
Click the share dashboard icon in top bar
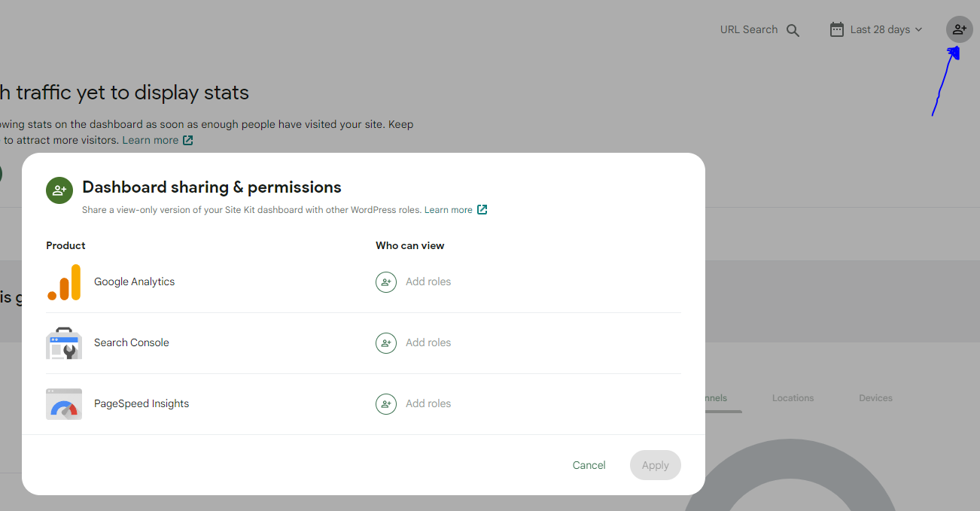(959, 29)
